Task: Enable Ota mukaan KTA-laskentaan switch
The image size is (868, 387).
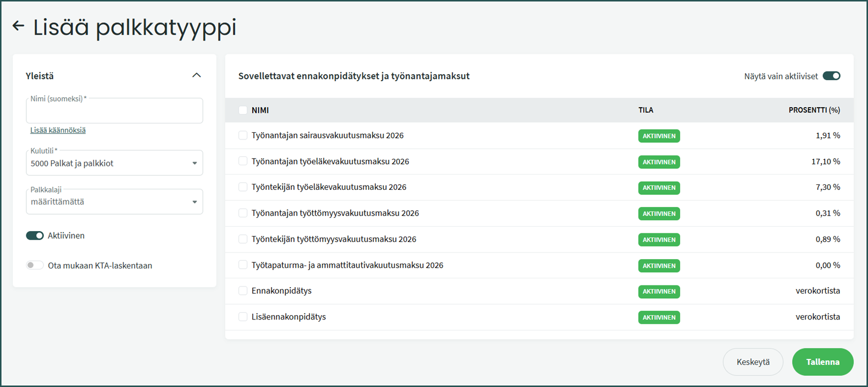Action: pos(35,265)
